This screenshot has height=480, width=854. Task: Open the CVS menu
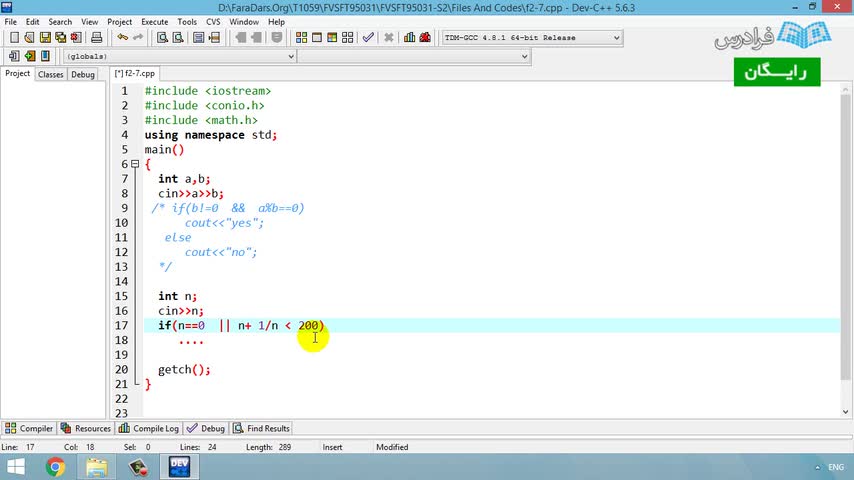(213, 22)
